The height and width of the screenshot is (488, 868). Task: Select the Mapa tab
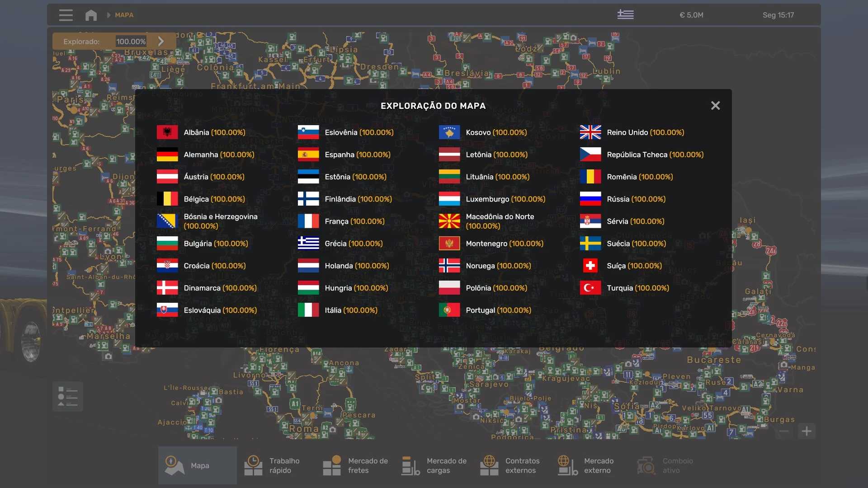click(197, 465)
